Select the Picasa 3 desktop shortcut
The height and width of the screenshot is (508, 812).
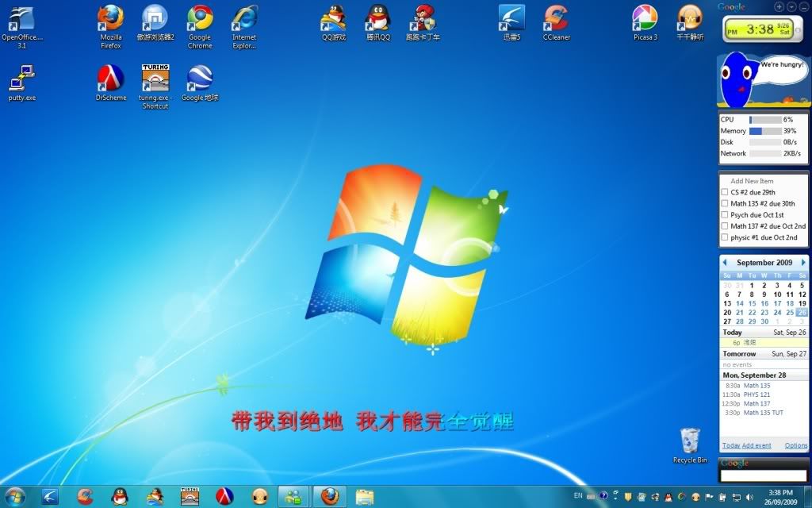click(645, 23)
